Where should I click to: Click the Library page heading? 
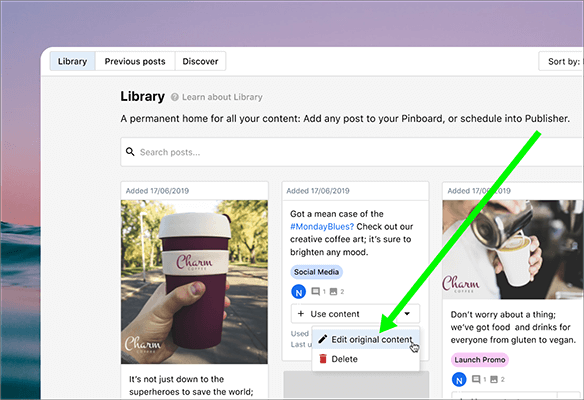tap(142, 96)
